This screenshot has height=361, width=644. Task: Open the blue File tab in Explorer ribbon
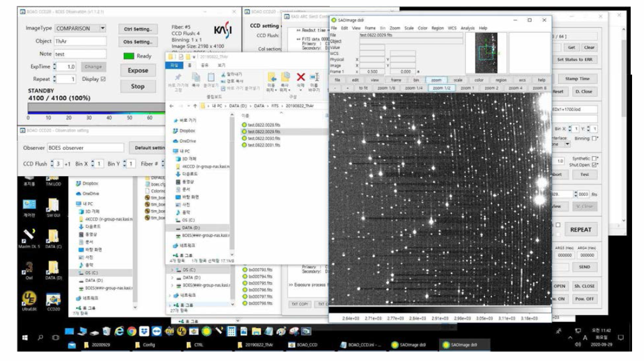click(174, 65)
